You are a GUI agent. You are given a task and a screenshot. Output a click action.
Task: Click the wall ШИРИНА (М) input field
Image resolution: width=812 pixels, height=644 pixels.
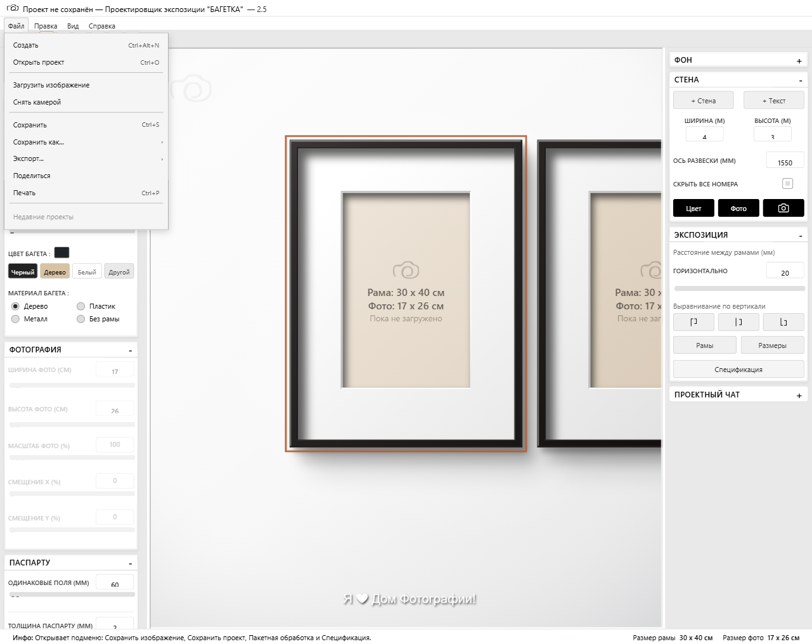pyautogui.click(x=704, y=134)
